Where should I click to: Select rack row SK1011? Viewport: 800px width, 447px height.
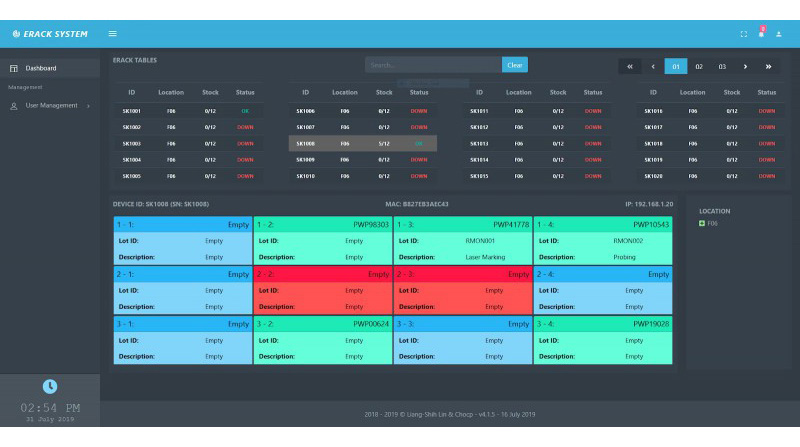pyautogui.click(x=537, y=111)
